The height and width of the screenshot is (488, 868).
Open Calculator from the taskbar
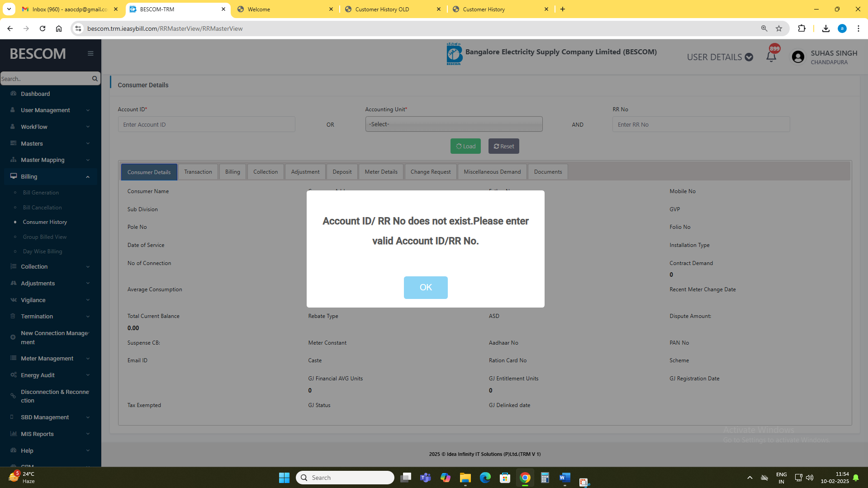tap(545, 478)
